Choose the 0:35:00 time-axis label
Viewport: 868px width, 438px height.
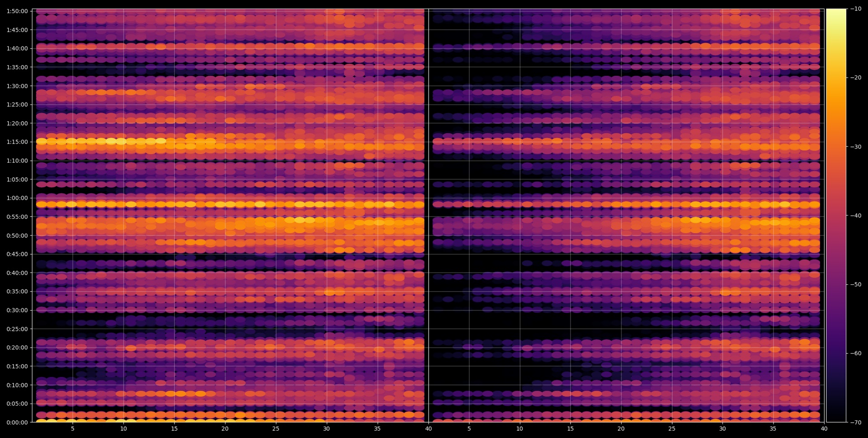17,292
